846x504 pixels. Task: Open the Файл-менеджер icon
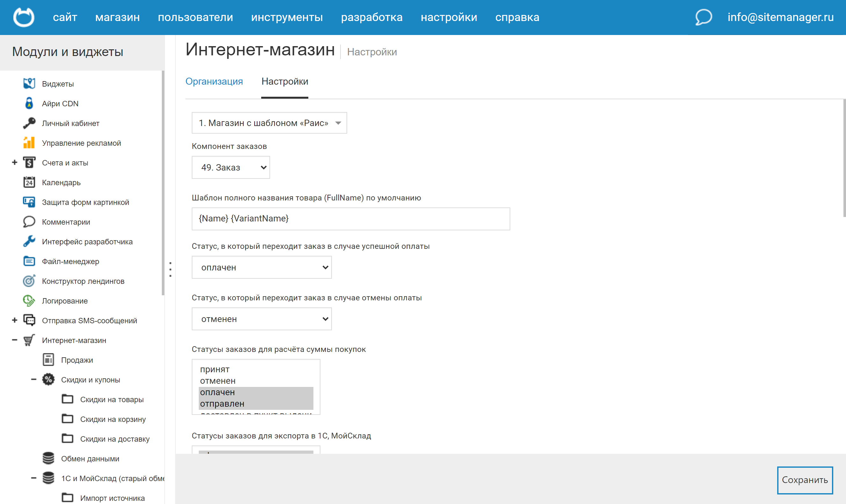coord(29,261)
